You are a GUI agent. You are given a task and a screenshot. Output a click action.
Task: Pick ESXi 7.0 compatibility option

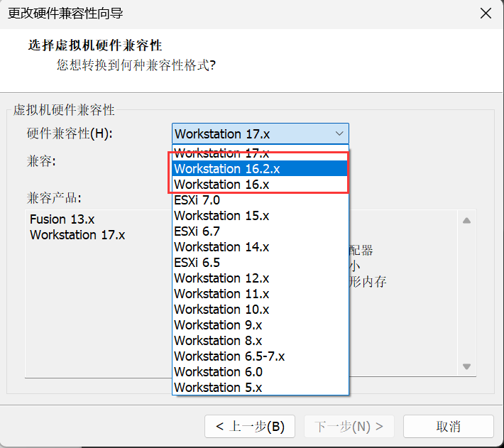pyautogui.click(x=261, y=200)
